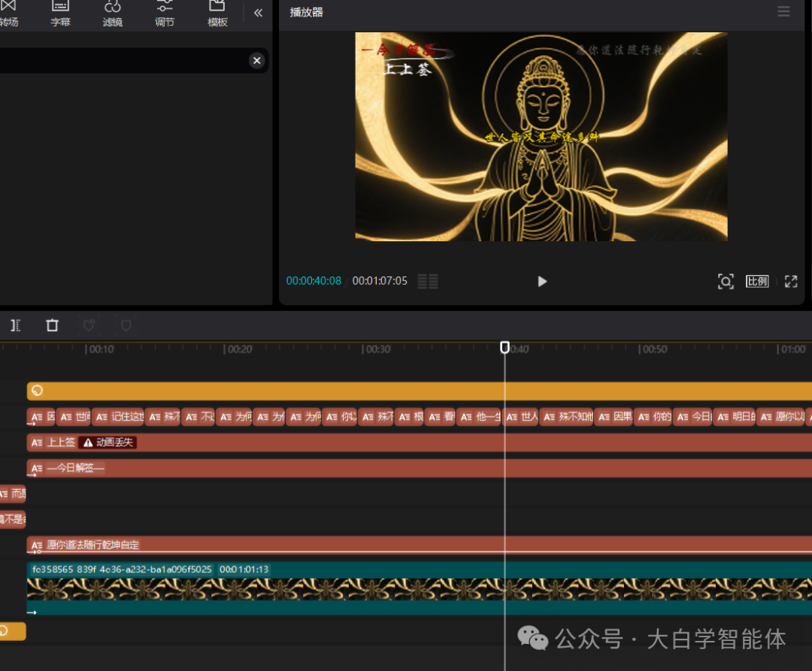This screenshot has height=671, width=812.
Task: Select the 记住这世 subtitle clip
Action: point(119,416)
